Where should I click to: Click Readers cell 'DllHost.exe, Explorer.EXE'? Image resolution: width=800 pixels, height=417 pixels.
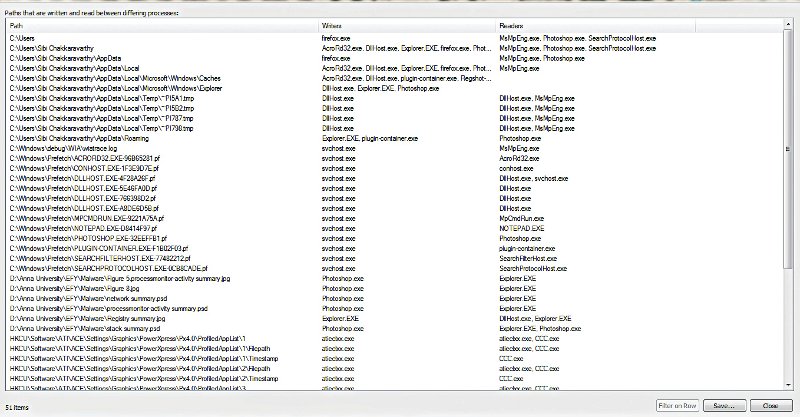535,318
